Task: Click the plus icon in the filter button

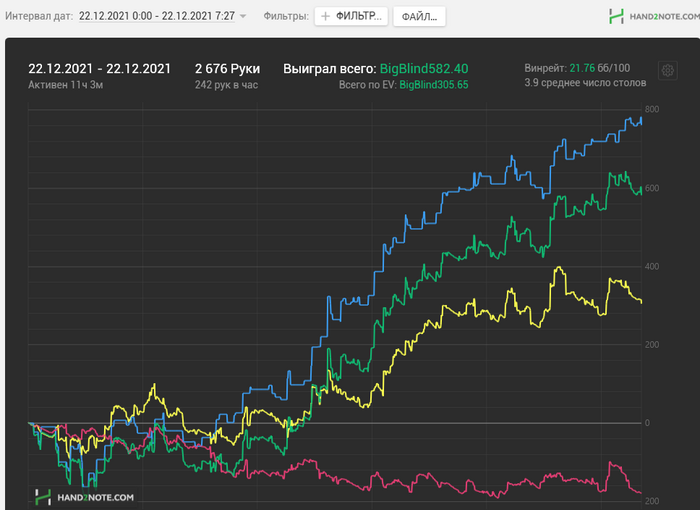Action: coord(325,17)
